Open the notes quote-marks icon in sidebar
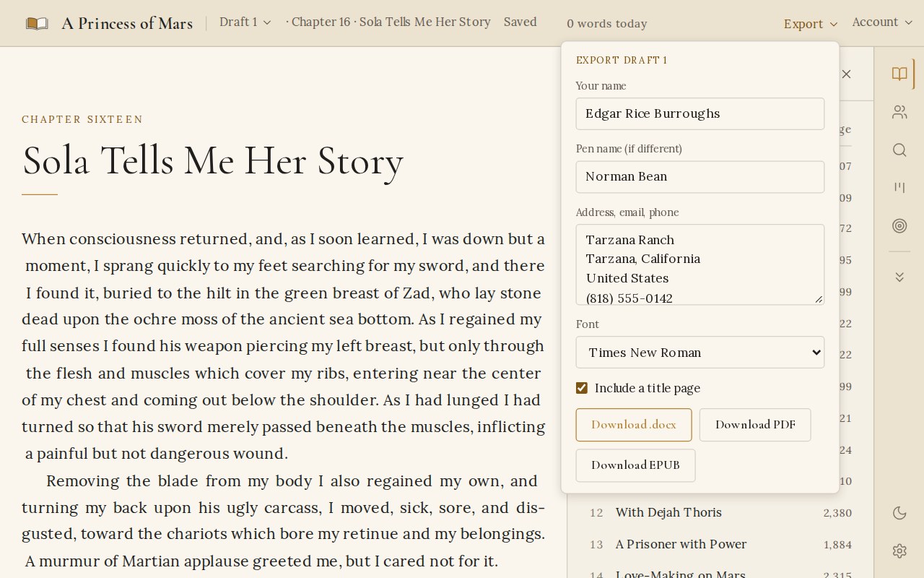The height and width of the screenshot is (578, 924). (x=899, y=188)
